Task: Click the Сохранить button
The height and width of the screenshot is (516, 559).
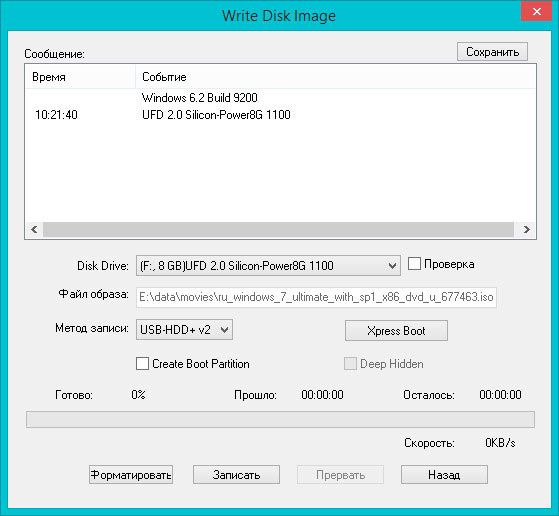Action: pyautogui.click(x=492, y=52)
